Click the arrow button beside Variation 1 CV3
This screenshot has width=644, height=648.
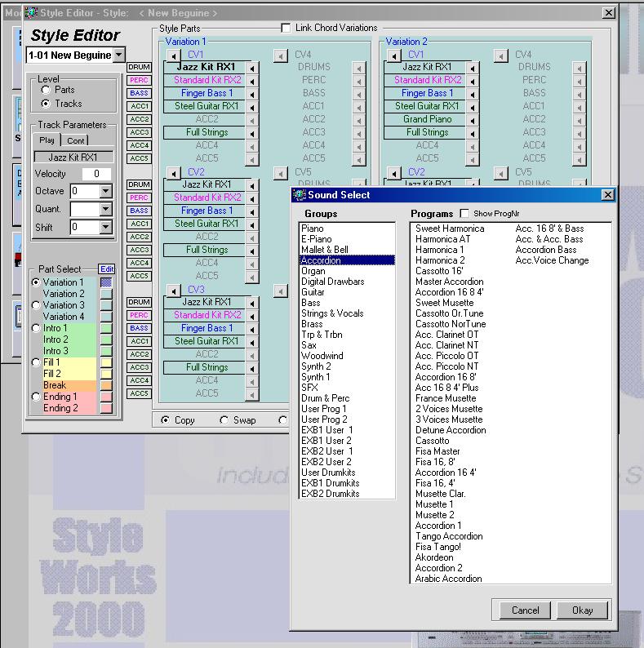pos(172,290)
